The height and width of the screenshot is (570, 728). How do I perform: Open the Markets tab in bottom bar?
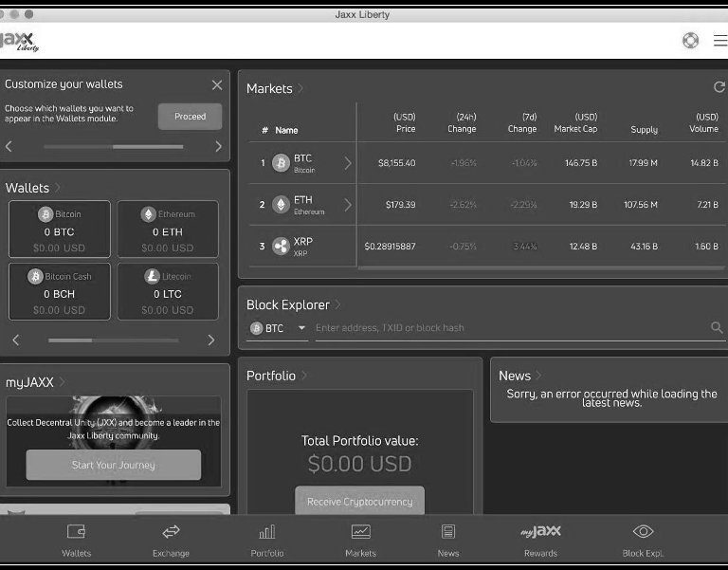(361, 541)
